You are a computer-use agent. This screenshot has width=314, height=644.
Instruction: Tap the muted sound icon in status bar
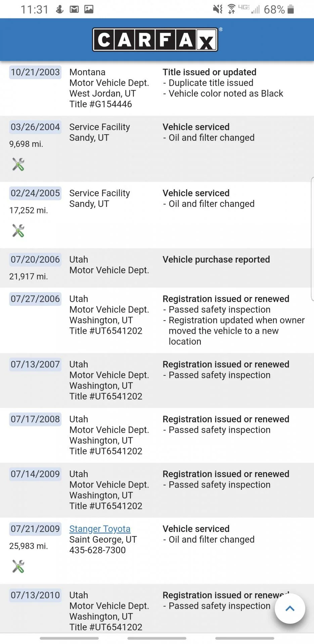click(x=218, y=9)
